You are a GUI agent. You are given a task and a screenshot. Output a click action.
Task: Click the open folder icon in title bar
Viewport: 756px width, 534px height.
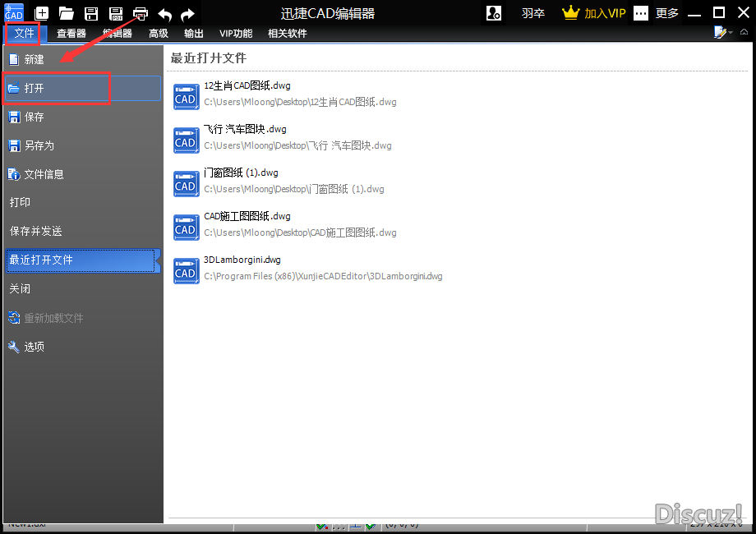[67, 13]
